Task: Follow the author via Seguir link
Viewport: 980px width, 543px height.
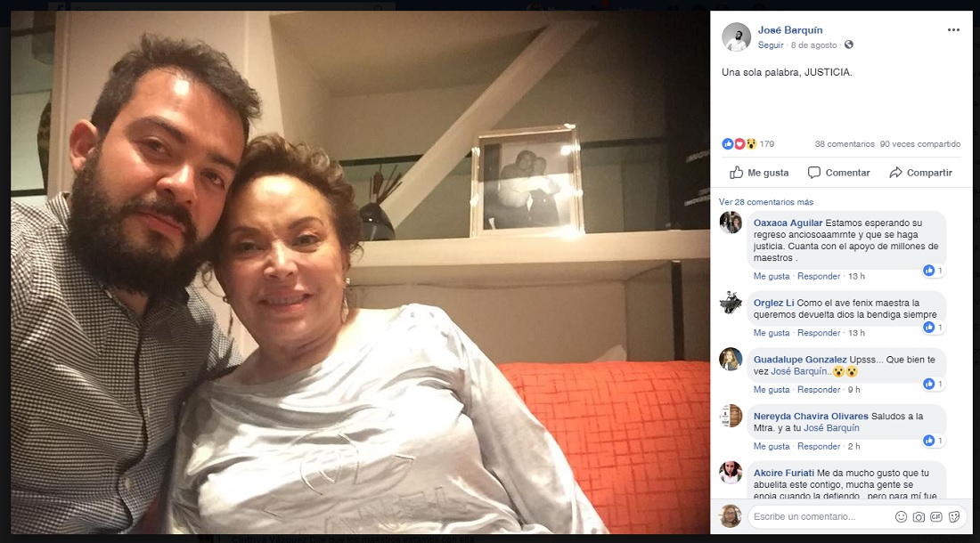Action: coord(770,45)
